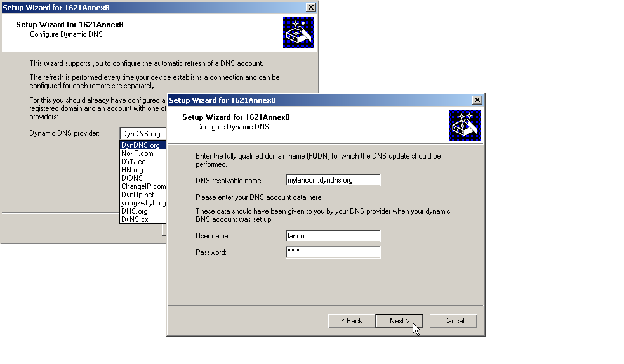The height and width of the screenshot is (364, 624).
Task: Open the Dynamic DNS provider combo box
Action: 143,134
